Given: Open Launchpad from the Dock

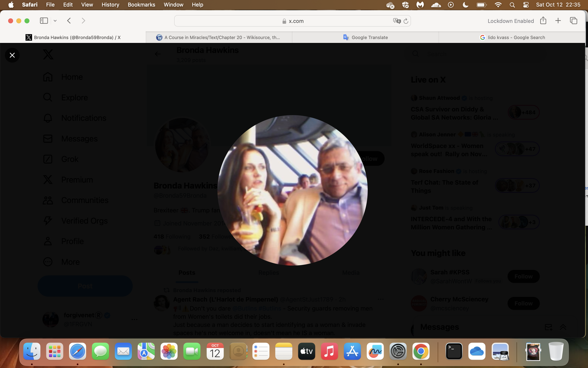Looking at the screenshot, I should pos(55,351).
